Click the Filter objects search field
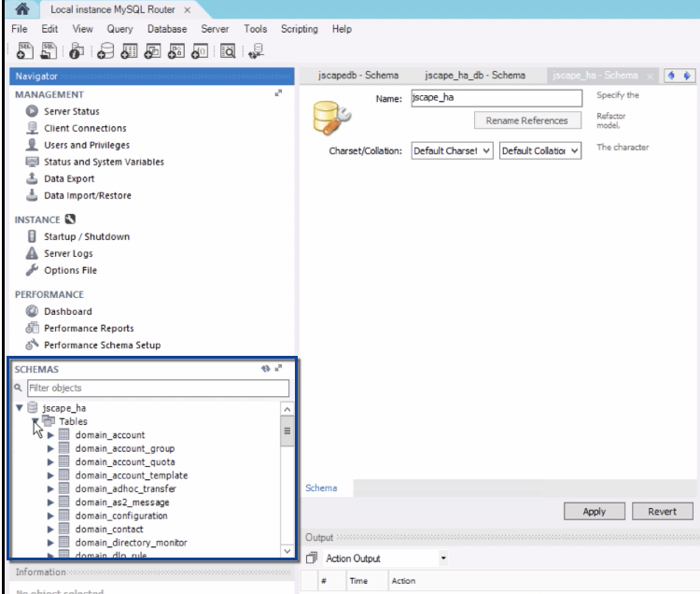Viewport: 700px width, 594px height. [158, 388]
